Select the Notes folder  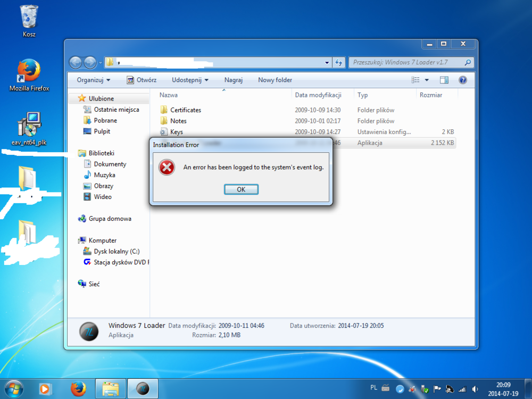[x=178, y=121]
